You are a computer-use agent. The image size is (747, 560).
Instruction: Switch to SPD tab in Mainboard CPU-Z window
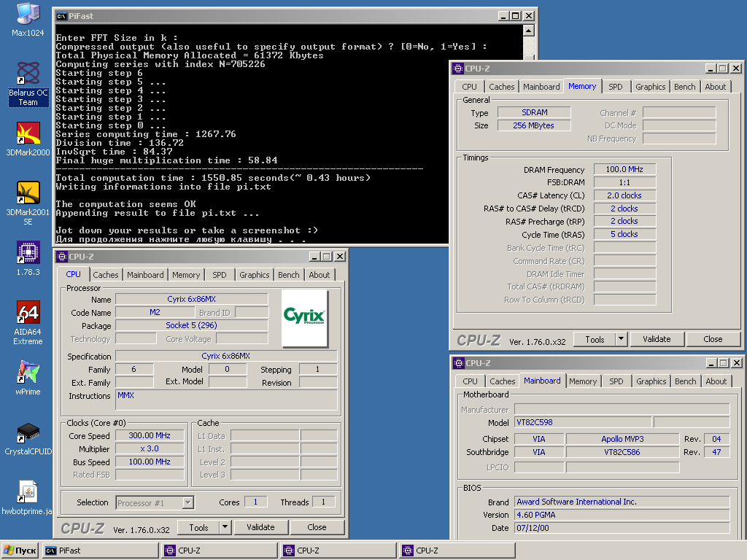coord(616,381)
